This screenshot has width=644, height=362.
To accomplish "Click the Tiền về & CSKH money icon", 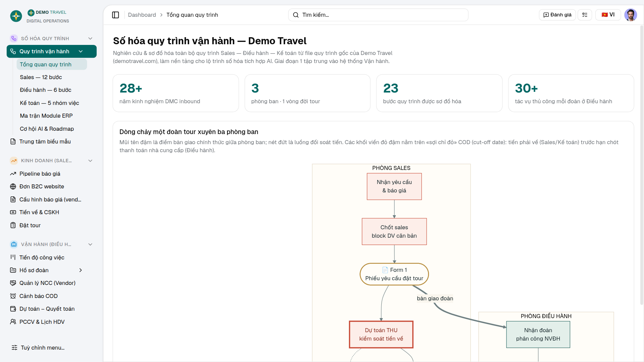I will click(x=13, y=212).
